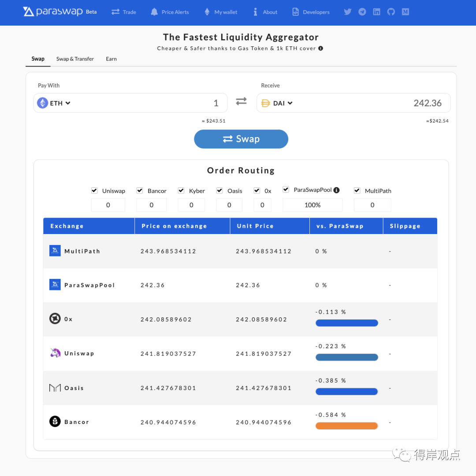Screen dimensions: 476x476
Task: Open the ETH token dropdown
Action: [x=60, y=103]
